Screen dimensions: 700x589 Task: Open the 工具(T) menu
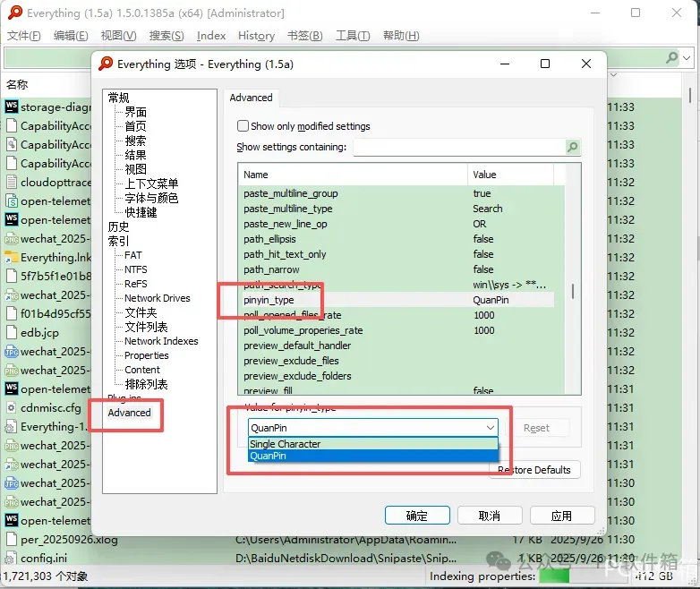coord(353,36)
